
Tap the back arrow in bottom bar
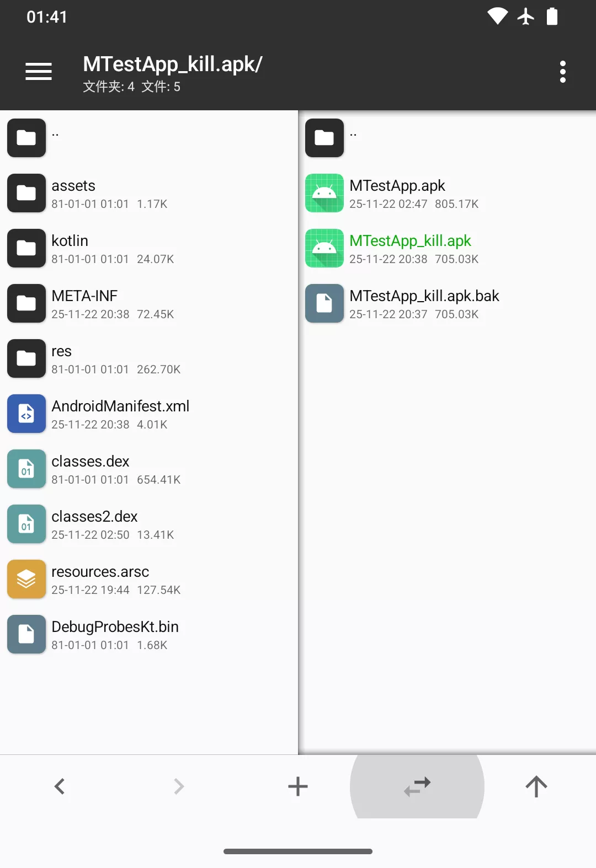(60, 786)
